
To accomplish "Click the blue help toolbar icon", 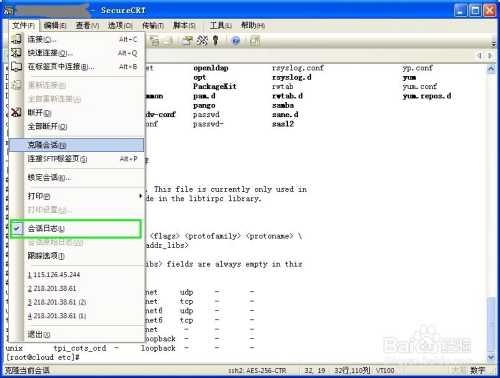I will pos(236,41).
